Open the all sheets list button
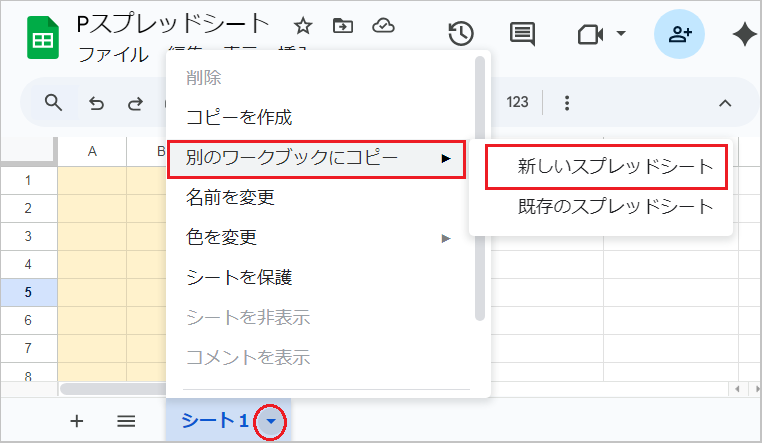Image resolution: width=763 pixels, height=443 pixels. [x=126, y=421]
